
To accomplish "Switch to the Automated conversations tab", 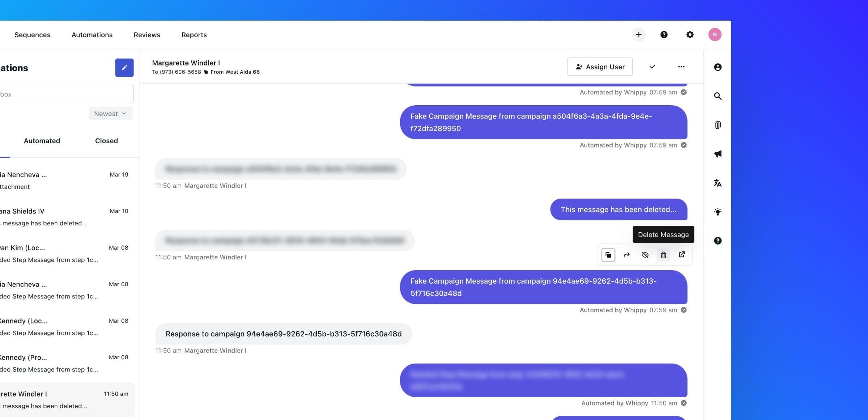I will (42, 141).
